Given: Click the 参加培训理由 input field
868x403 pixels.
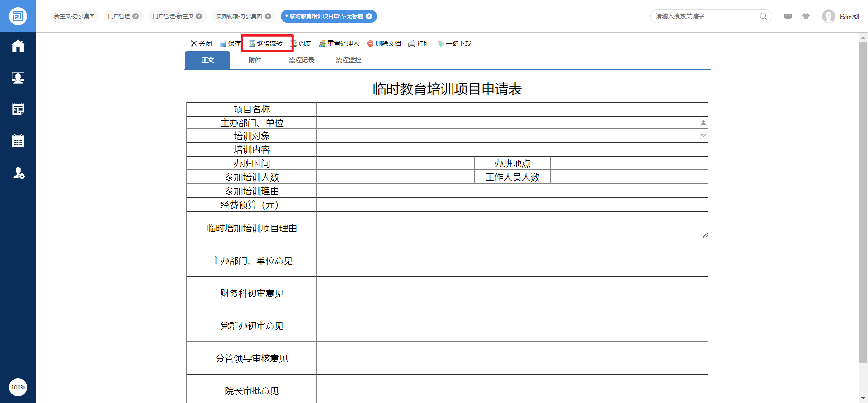Looking at the screenshot, I should (x=512, y=191).
